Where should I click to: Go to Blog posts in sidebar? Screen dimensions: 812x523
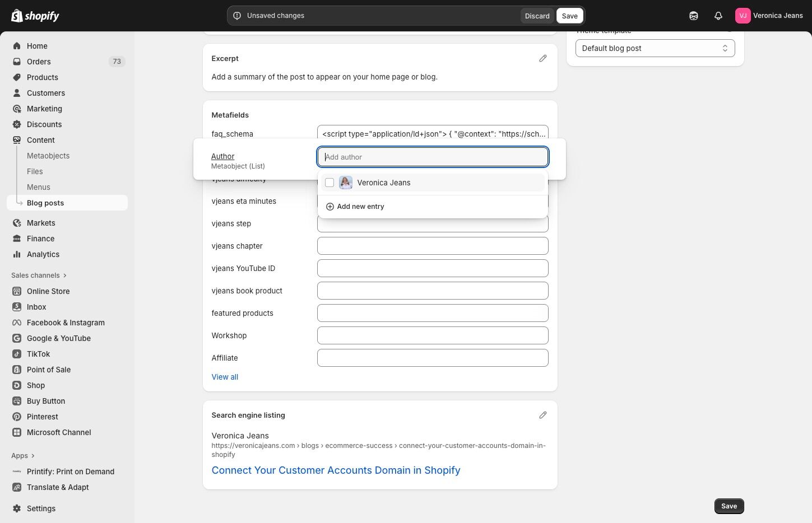click(45, 203)
